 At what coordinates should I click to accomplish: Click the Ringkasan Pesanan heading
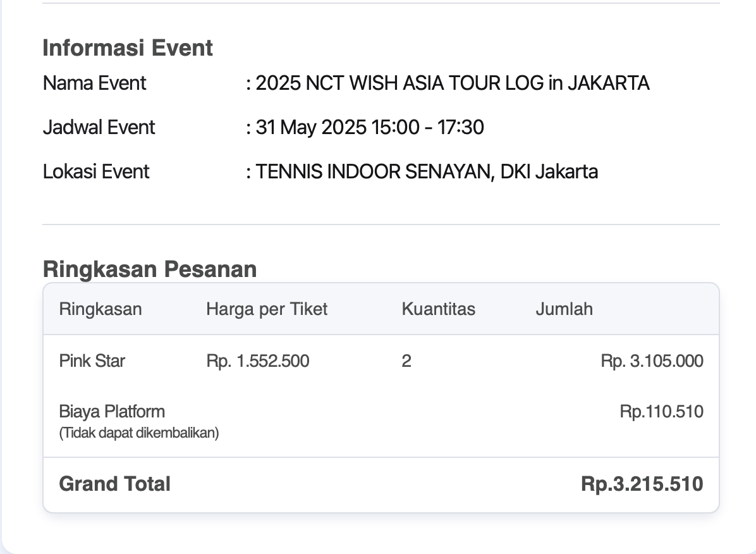tap(150, 269)
